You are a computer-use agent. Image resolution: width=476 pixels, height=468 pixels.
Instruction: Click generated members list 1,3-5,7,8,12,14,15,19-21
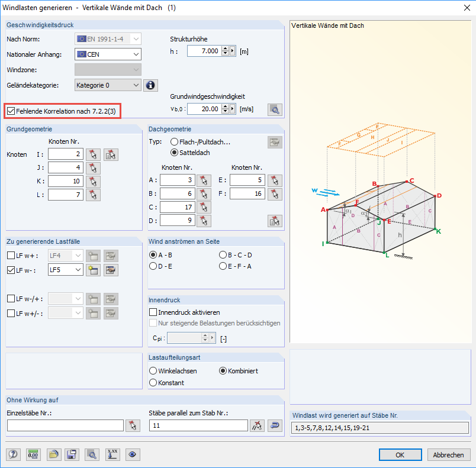coord(379,428)
